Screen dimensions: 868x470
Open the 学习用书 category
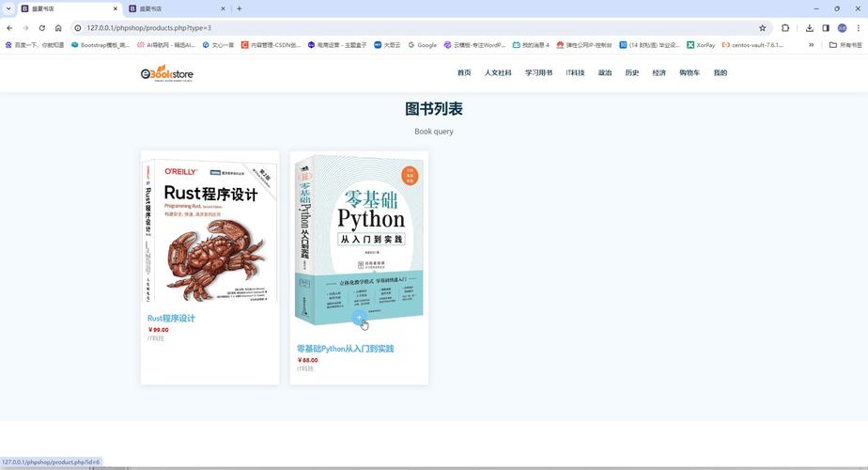(538, 72)
